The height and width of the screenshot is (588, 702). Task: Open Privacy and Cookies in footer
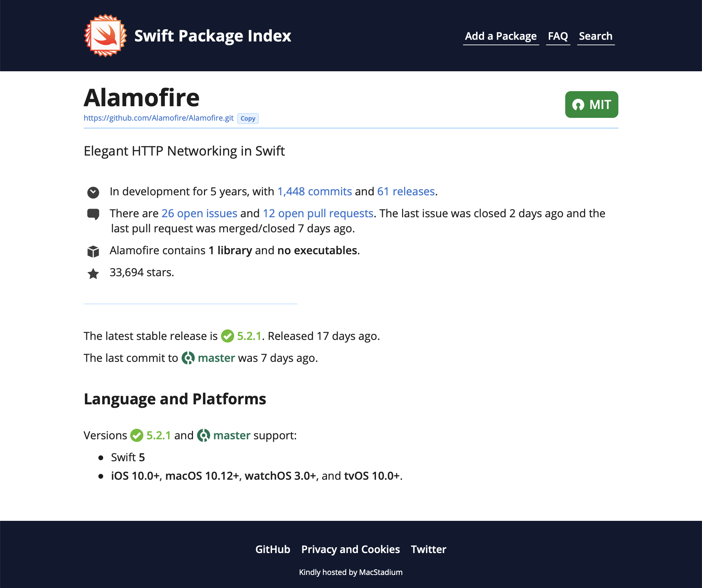point(350,550)
